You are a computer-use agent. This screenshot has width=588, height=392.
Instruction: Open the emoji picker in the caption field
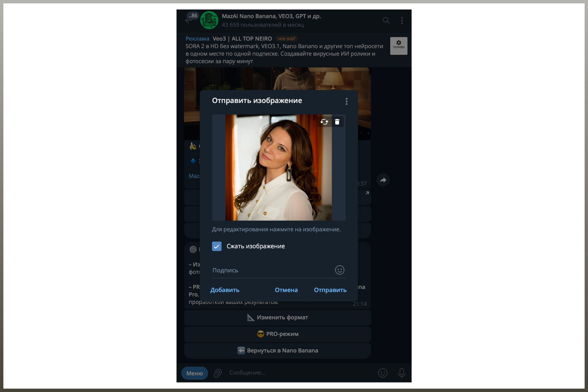pyautogui.click(x=339, y=270)
